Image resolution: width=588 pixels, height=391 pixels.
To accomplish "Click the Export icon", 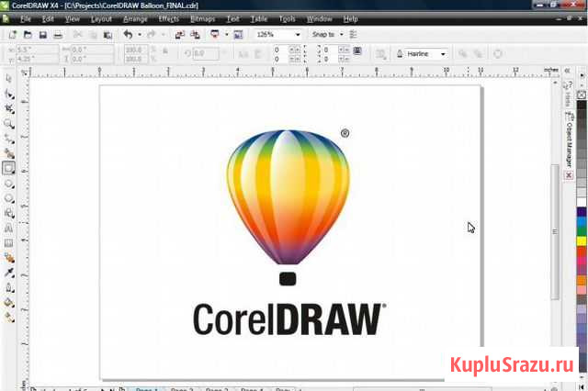I will (195, 35).
